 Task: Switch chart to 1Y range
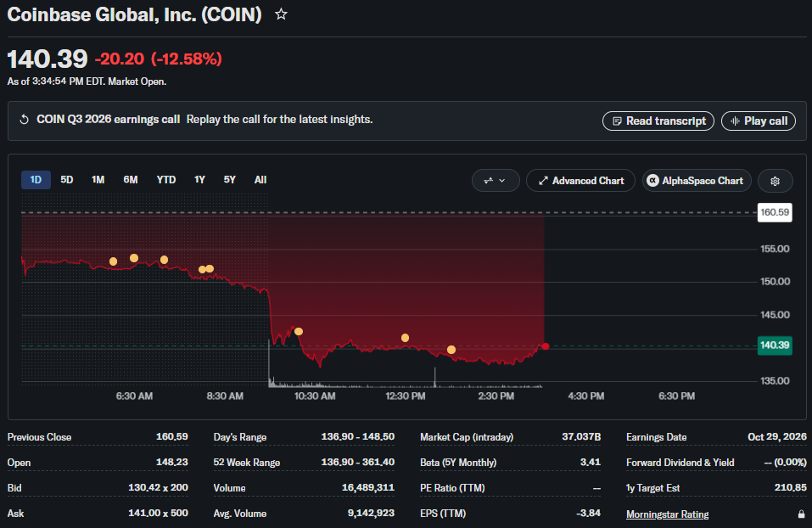click(199, 180)
